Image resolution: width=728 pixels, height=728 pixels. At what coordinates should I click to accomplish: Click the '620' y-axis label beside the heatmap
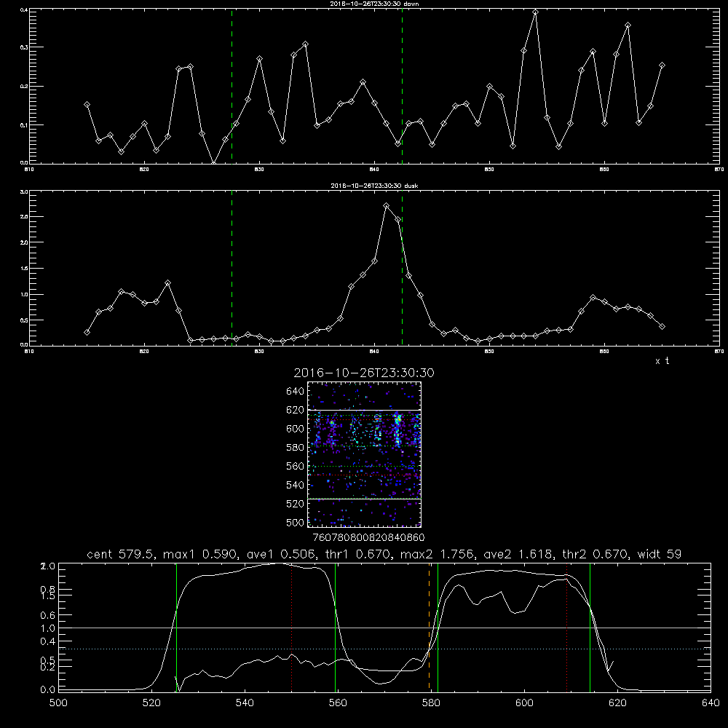(296, 410)
